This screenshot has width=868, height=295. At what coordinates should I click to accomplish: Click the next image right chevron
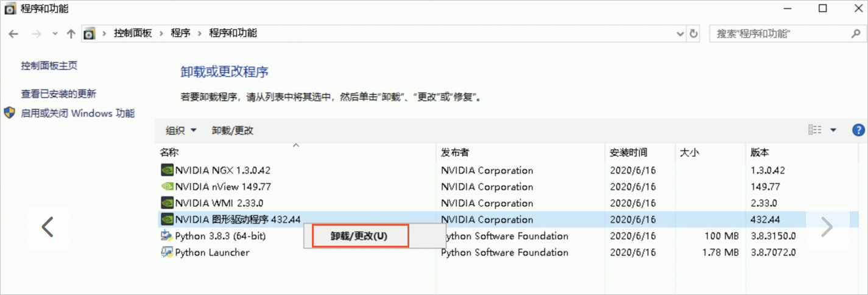pos(827,227)
